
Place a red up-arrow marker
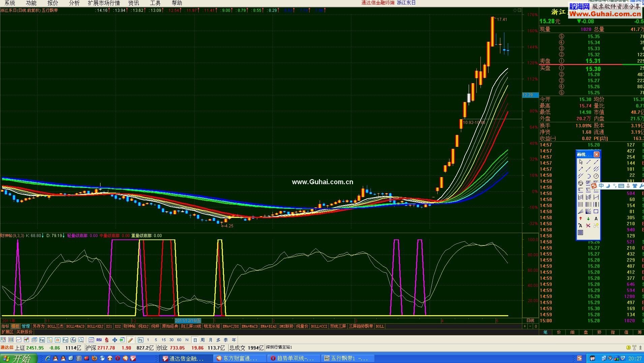[x=581, y=218]
